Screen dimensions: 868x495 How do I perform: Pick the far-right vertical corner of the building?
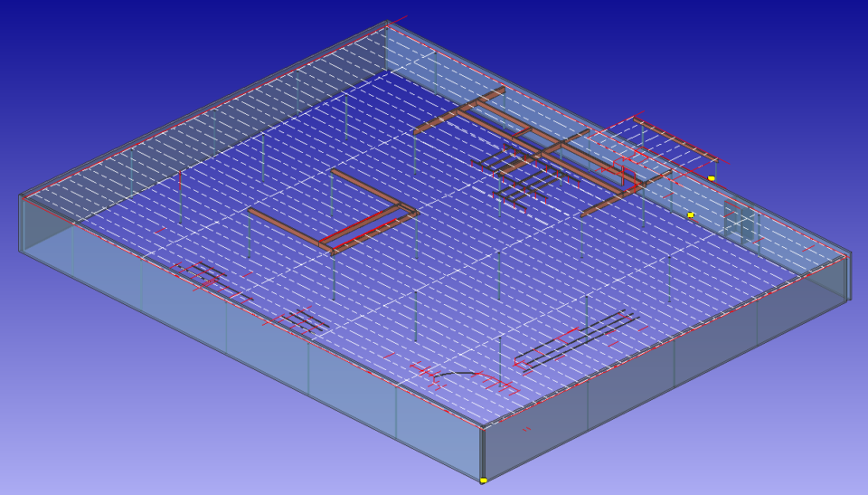(x=849, y=276)
